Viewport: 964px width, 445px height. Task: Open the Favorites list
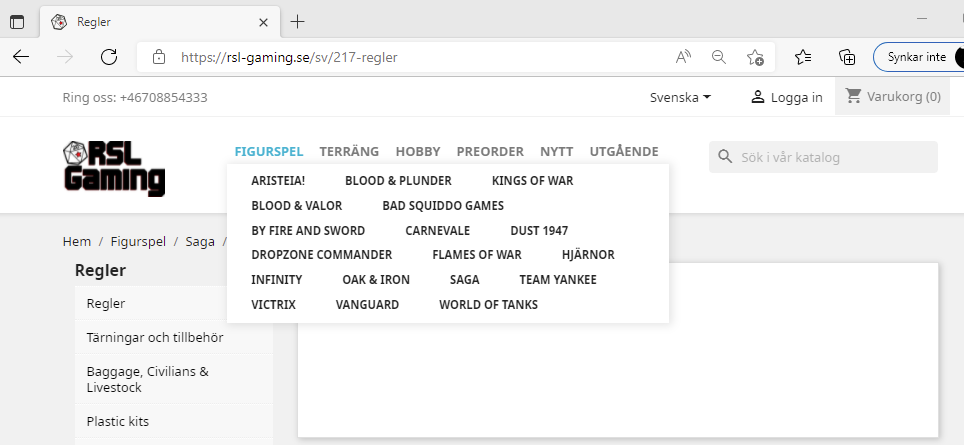tap(803, 57)
